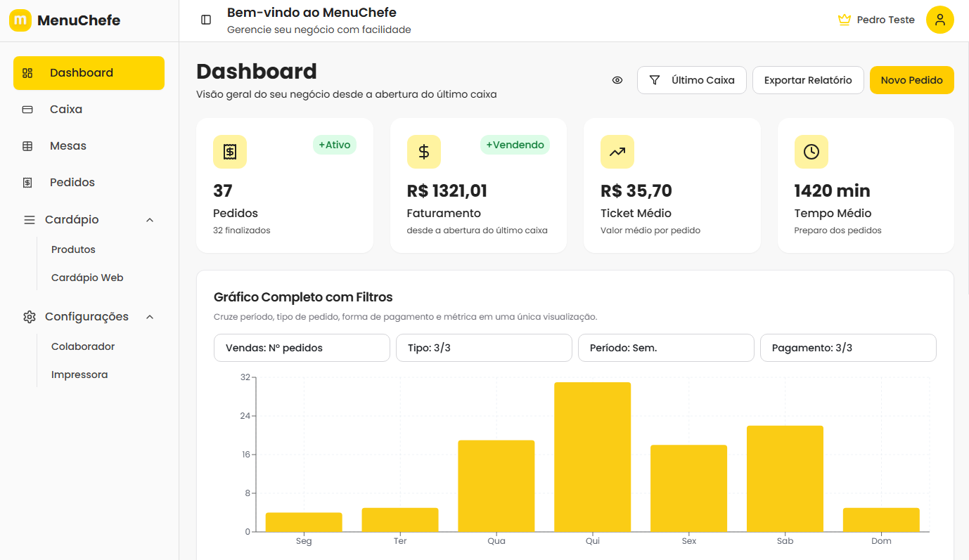The height and width of the screenshot is (560, 969).
Task: Open Cardápio Web submenu item
Action: click(x=87, y=278)
